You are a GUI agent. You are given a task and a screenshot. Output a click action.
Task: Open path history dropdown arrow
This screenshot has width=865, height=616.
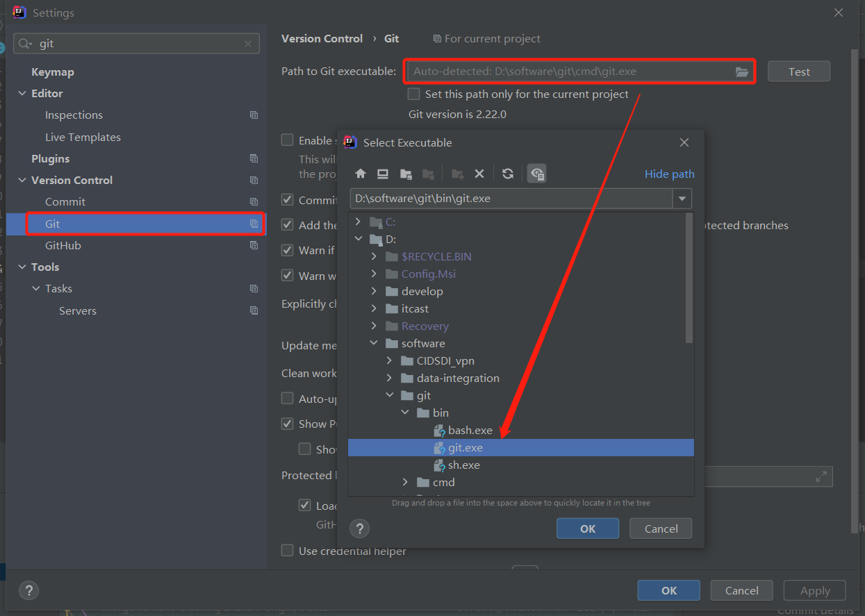click(x=682, y=199)
